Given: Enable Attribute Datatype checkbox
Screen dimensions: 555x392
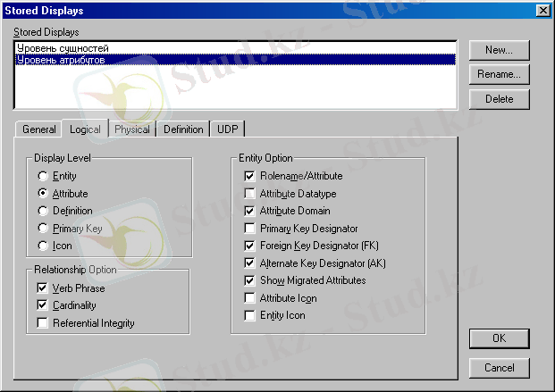Looking at the screenshot, I should (x=249, y=193).
